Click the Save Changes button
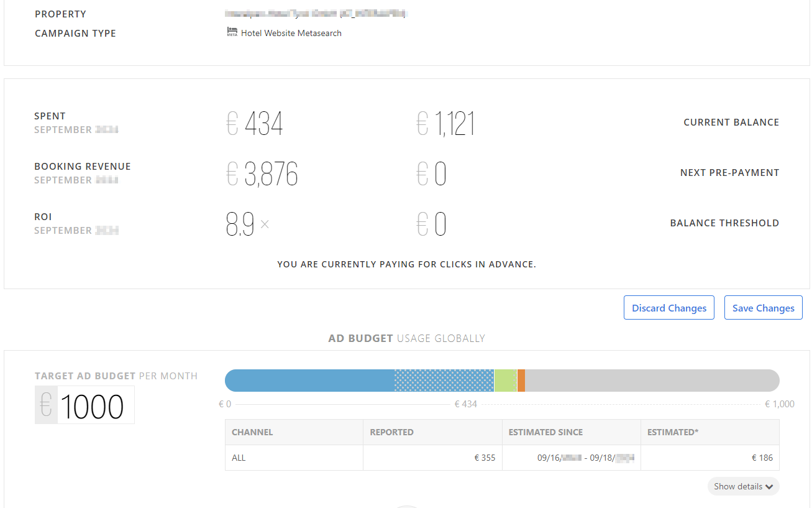 763,308
